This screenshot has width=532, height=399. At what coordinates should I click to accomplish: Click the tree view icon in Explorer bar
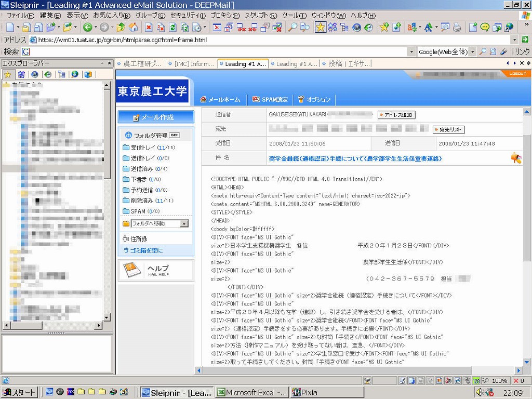coord(61,74)
